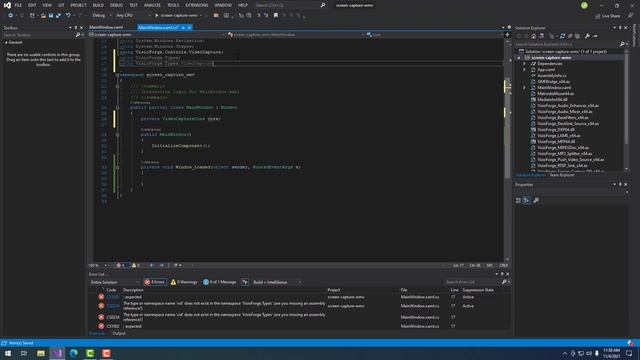The width and height of the screenshot is (640, 360).
Task: Open the DEBUG menu
Action: coord(116,5)
